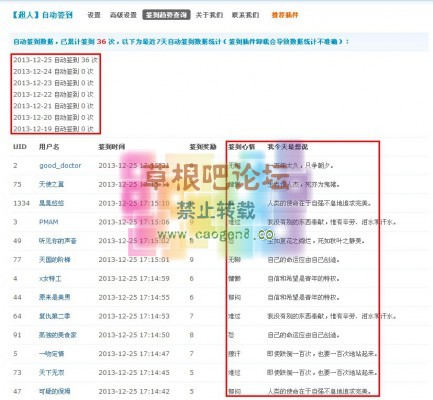Open the 复仇第二季 username link
Image resolution: width=433 pixels, height=400 pixels.
(55, 316)
